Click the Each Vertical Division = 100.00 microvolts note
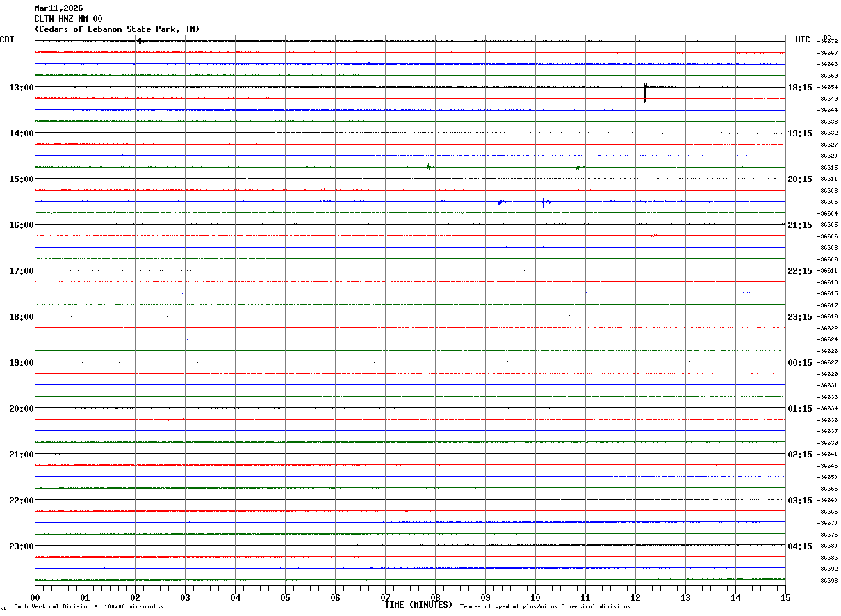The width and height of the screenshot is (841, 616). (x=88, y=607)
